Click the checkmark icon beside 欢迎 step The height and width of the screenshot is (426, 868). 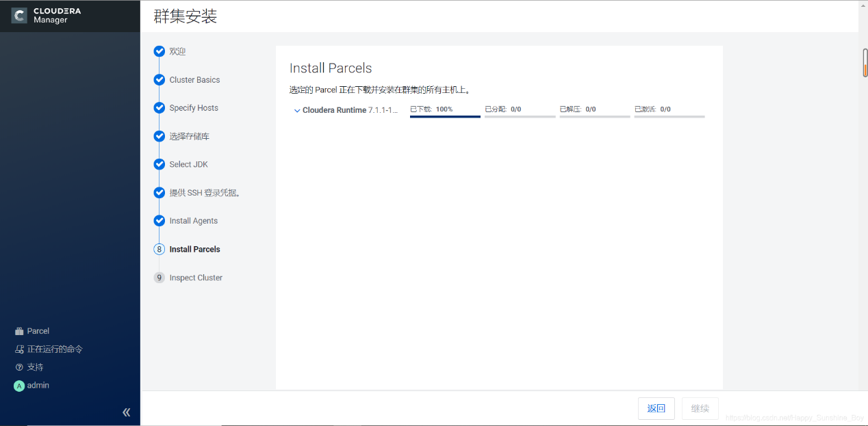coord(159,51)
